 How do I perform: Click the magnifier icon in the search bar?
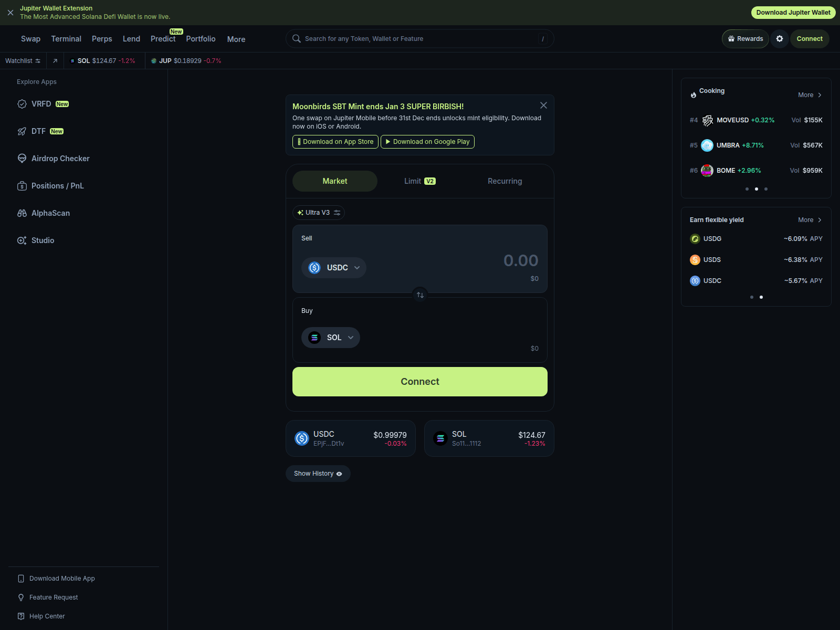297,39
